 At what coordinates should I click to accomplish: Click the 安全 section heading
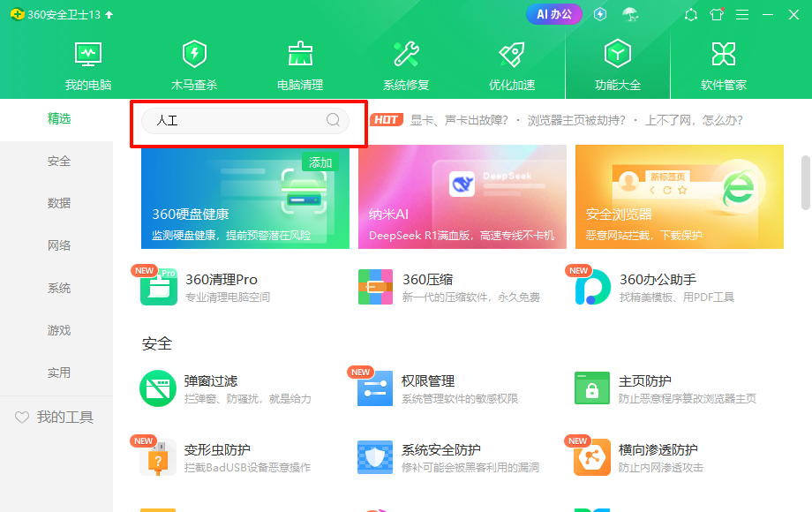click(x=157, y=343)
